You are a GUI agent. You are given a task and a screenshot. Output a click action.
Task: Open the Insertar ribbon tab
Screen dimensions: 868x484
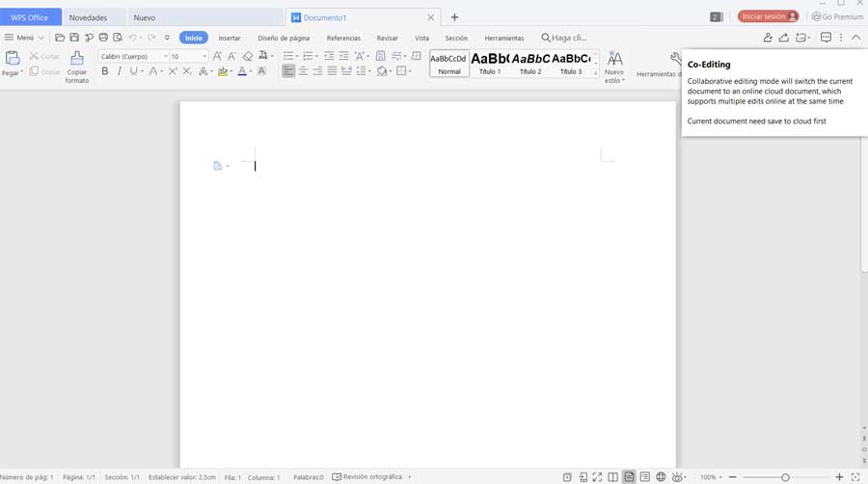coord(230,39)
